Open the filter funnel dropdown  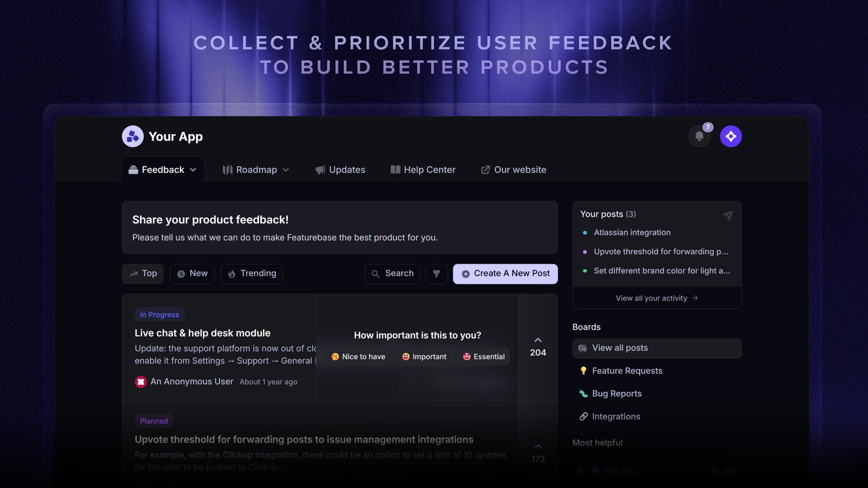point(437,274)
